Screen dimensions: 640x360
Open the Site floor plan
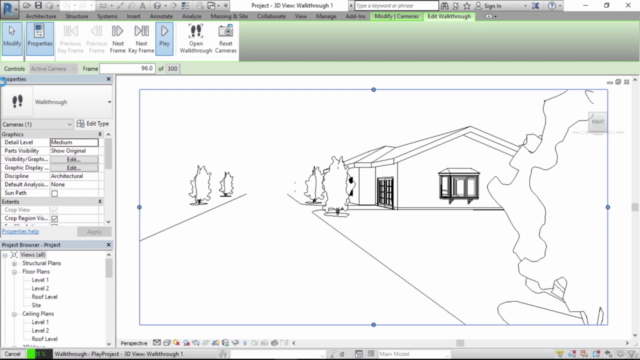[36, 305]
